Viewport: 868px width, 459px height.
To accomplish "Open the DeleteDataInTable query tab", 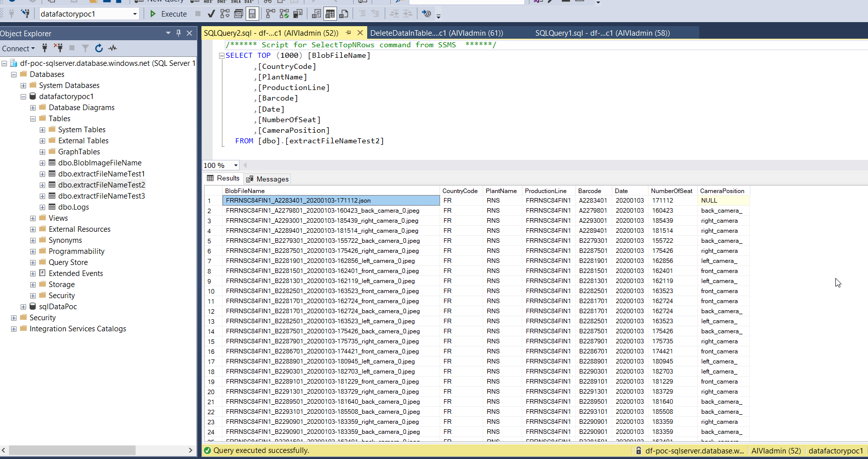I will pos(436,33).
